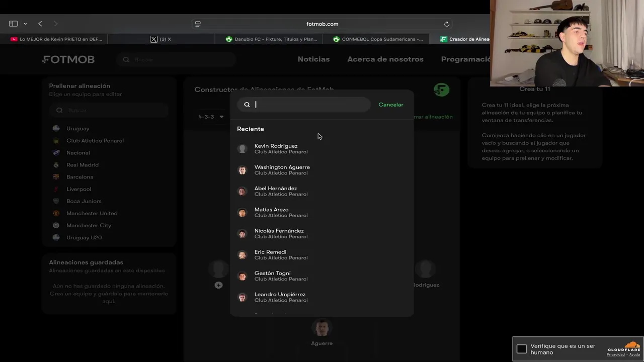Cancel the player search dialog
The height and width of the screenshot is (362, 644).
(x=391, y=105)
